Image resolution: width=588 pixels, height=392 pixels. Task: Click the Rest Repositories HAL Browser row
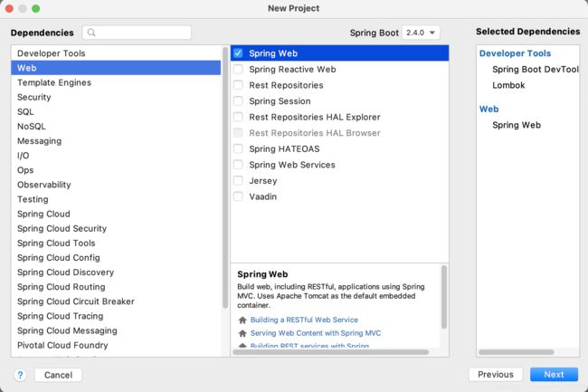[339, 133]
